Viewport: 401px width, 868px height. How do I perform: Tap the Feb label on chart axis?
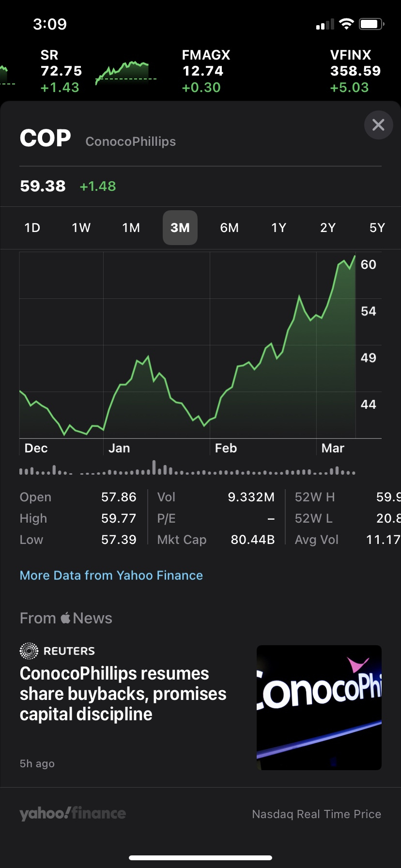pos(226,448)
